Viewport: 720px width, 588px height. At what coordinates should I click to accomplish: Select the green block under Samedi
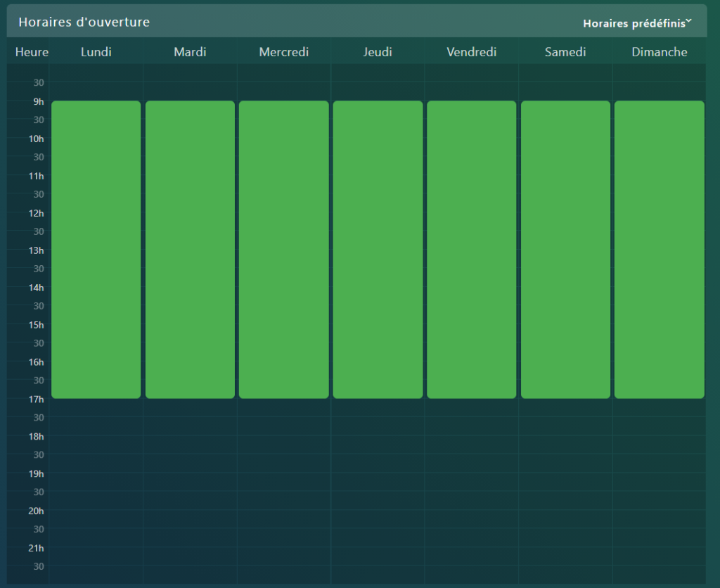tap(565, 250)
